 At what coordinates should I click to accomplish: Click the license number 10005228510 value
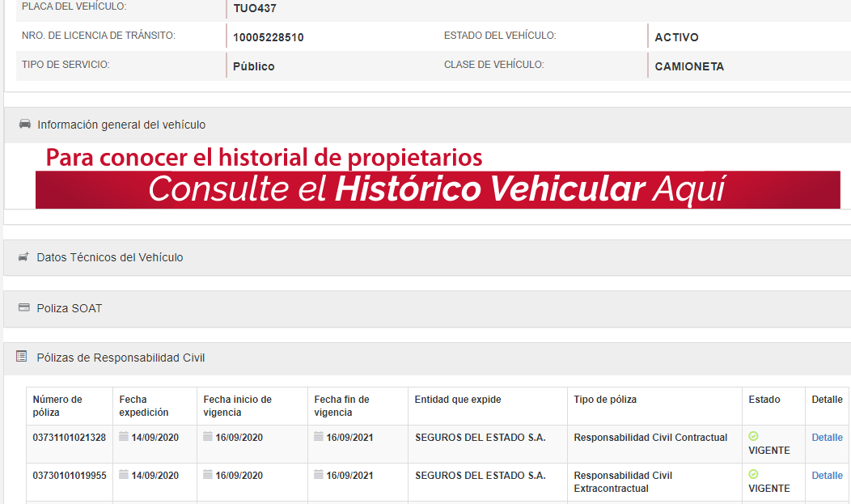268,37
